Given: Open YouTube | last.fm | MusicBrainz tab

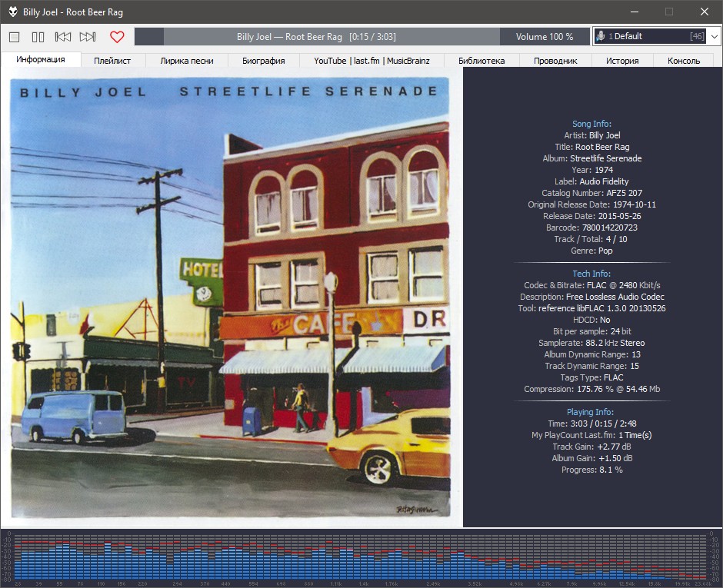Looking at the screenshot, I should point(371,61).
